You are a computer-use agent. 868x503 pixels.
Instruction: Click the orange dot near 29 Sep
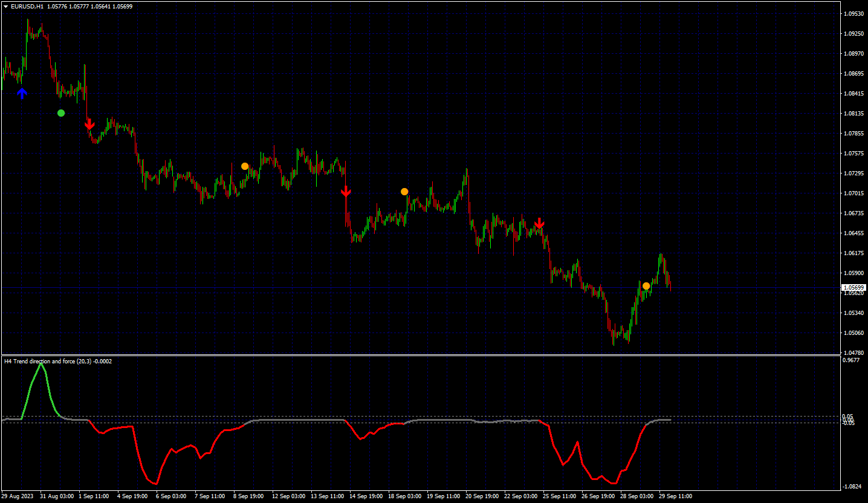pyautogui.click(x=646, y=286)
